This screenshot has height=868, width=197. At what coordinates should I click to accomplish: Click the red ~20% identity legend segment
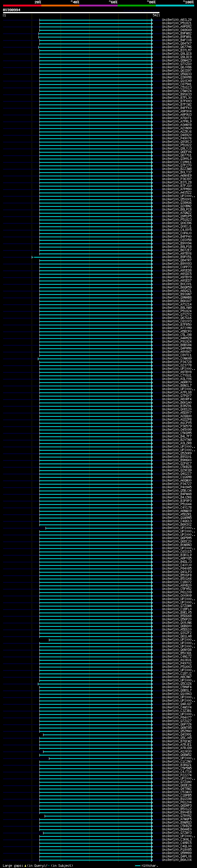coord(22,6)
